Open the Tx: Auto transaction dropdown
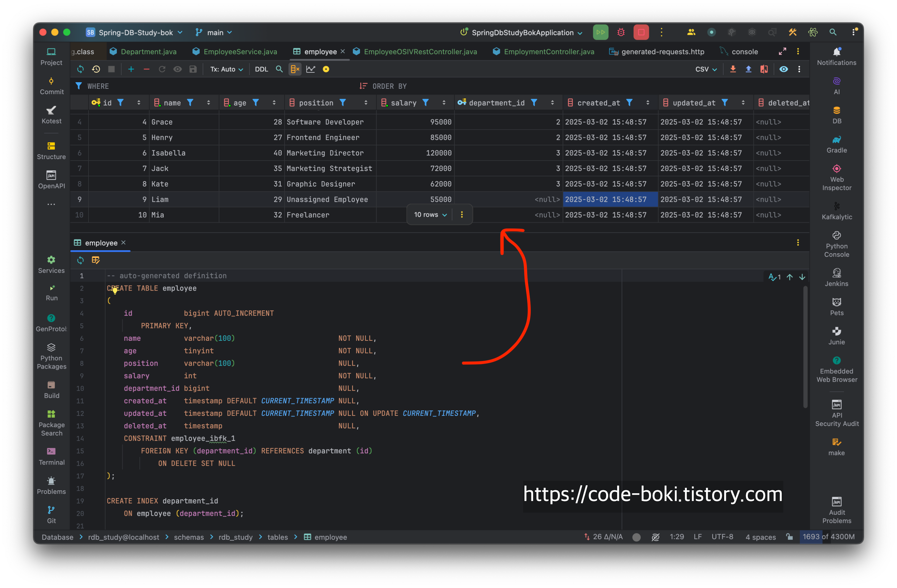This screenshot has width=897, height=588. [x=227, y=69]
